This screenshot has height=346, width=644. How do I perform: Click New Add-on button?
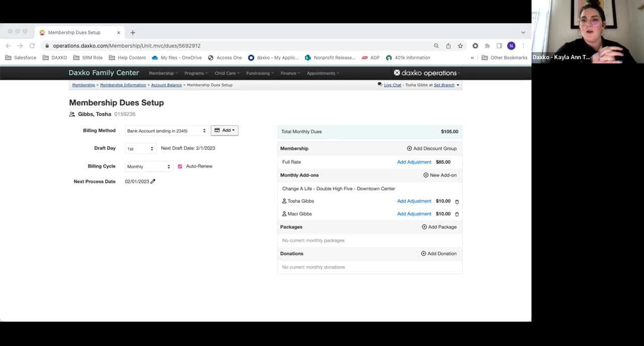coord(440,175)
